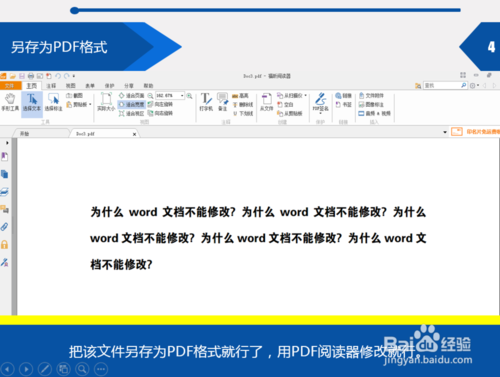Choose the Highlight (高亮) tool
The height and width of the screenshot is (377, 500).
241,96
